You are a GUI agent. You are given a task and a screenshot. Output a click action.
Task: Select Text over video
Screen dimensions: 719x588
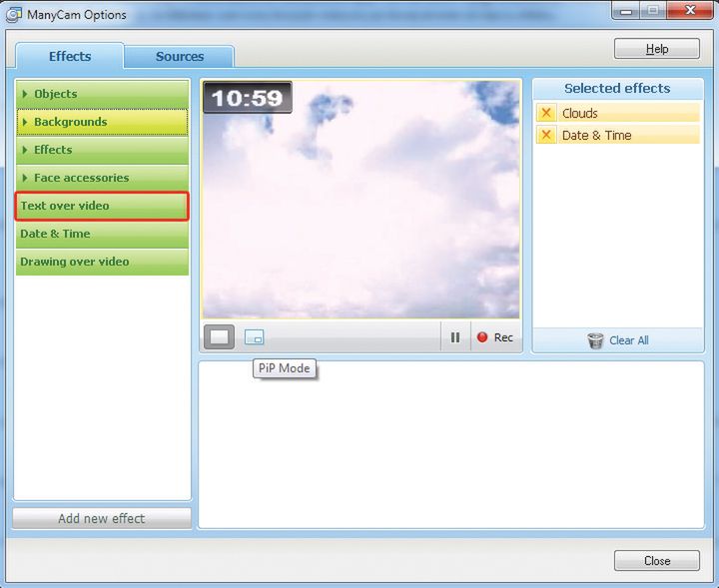tap(102, 206)
